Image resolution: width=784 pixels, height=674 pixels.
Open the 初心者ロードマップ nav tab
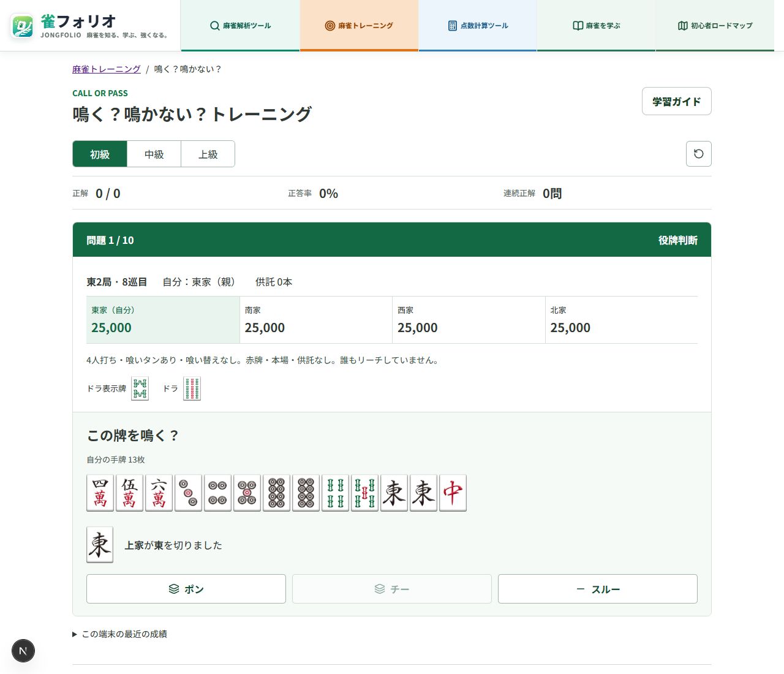(715, 26)
